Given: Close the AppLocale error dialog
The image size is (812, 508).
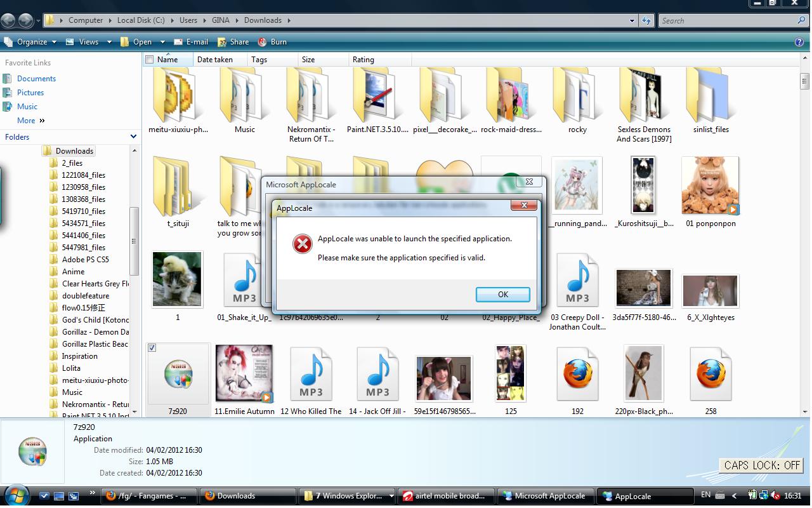Looking at the screenshot, I should click(x=524, y=205).
